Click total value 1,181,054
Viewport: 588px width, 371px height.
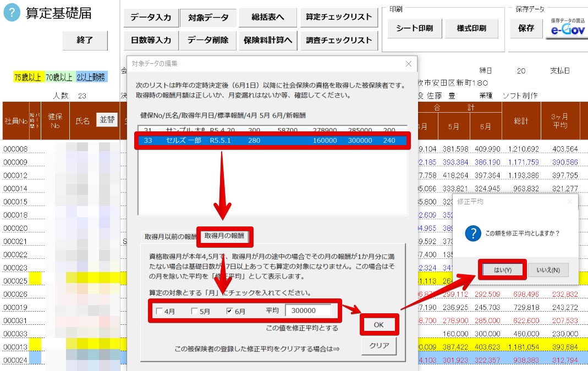point(524,347)
